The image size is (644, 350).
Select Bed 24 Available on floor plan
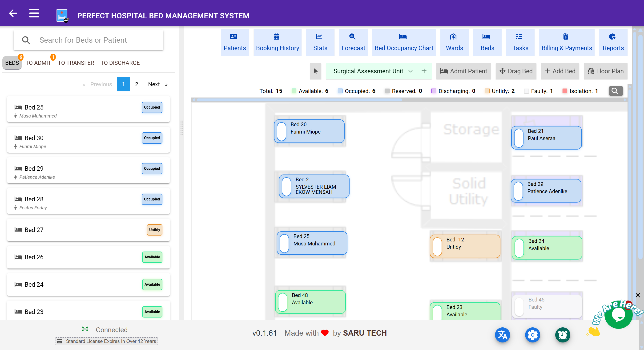(x=547, y=248)
